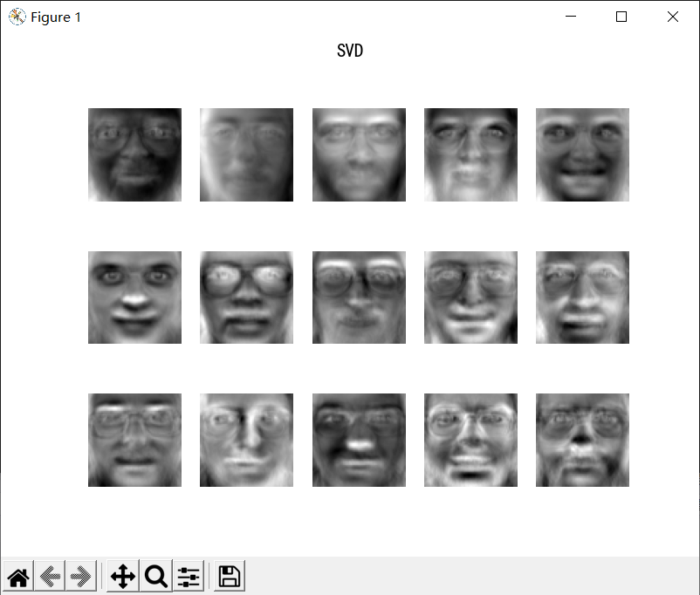Select the last face in top row
This screenshot has height=595, width=700.
pyautogui.click(x=582, y=154)
